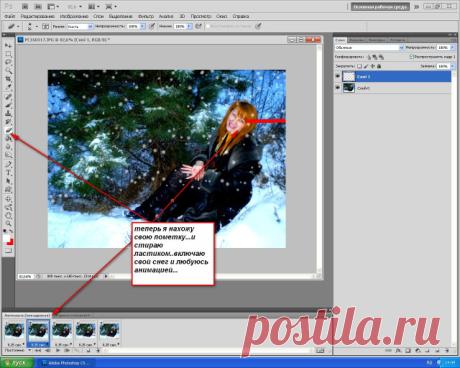This screenshot has width=460, height=368.
Task: Click the new layer icon in Layers panel
Action: tap(437, 351)
